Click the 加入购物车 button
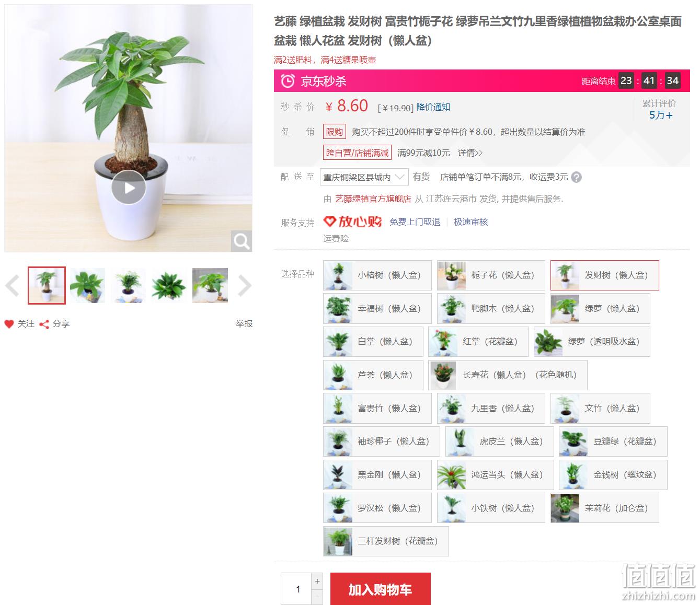Screen dimensions: 700x605 [x=380, y=589]
